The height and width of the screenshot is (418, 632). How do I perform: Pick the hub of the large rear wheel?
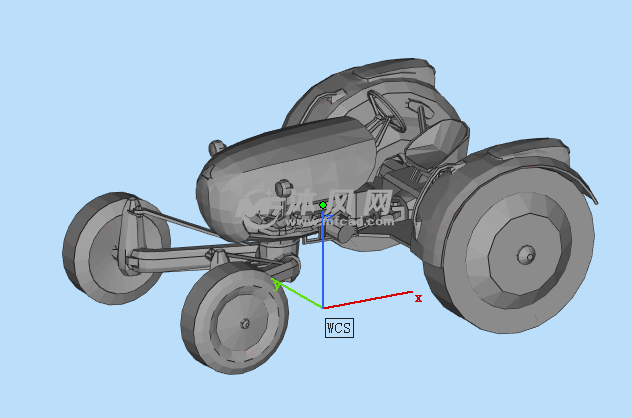point(524,254)
